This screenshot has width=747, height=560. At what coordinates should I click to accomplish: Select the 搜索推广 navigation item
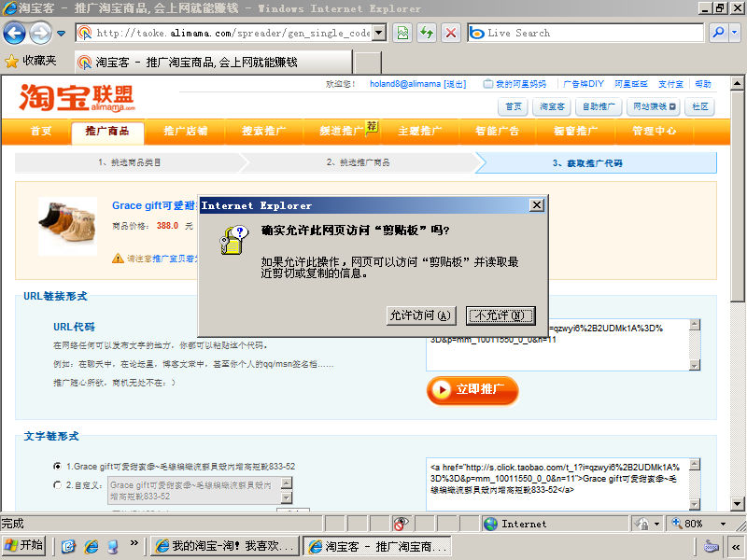click(264, 131)
